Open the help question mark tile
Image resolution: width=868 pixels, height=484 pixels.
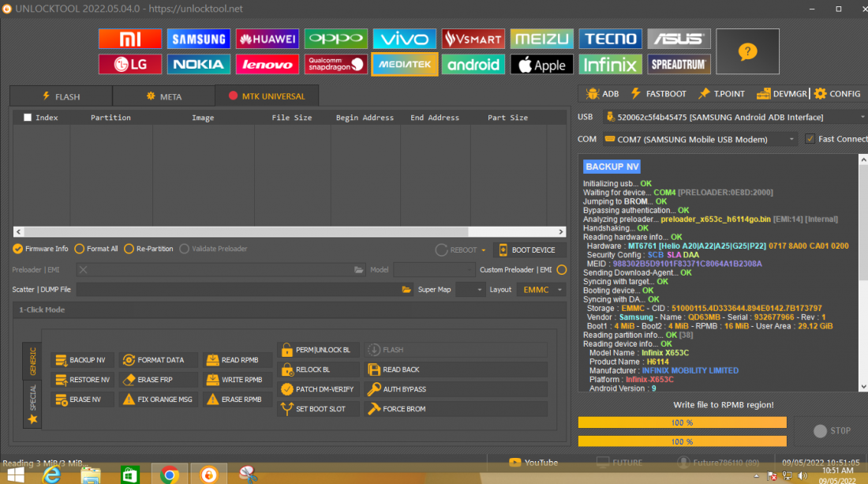click(x=747, y=51)
